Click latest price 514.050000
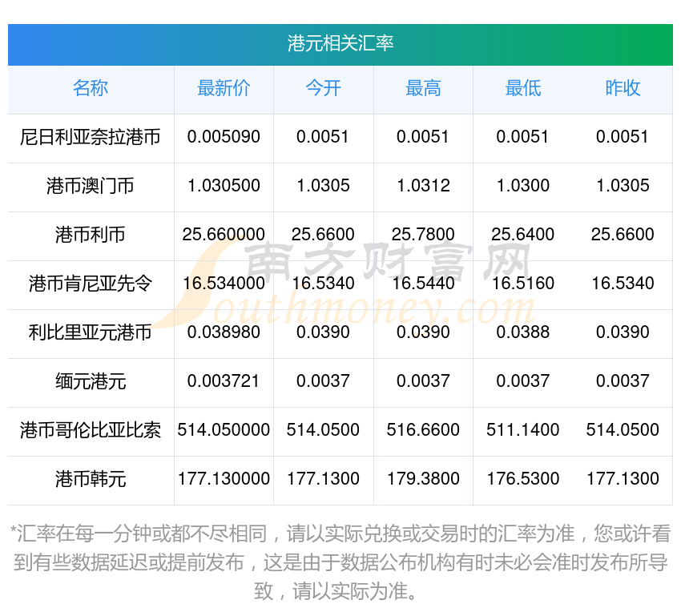Viewport: 681px width, 616px height. pyautogui.click(x=224, y=430)
